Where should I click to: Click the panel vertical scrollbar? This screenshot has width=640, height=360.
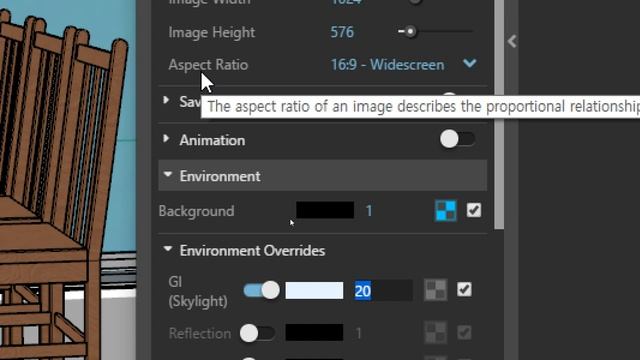(499, 114)
